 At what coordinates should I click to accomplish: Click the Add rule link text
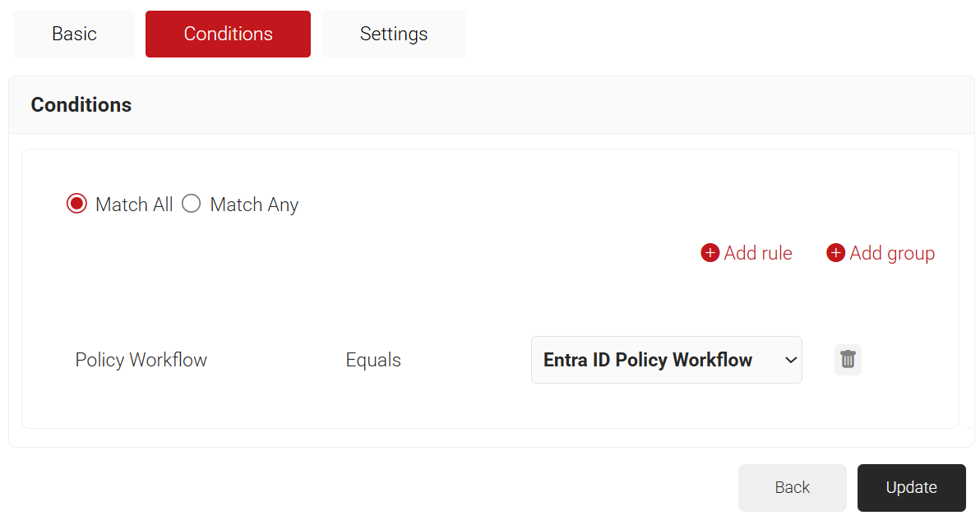click(x=758, y=253)
